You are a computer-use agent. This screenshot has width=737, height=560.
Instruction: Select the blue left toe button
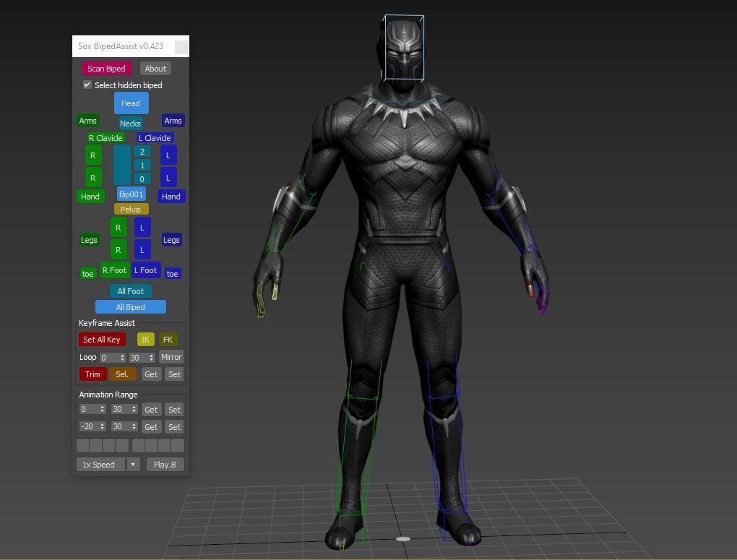tap(173, 274)
